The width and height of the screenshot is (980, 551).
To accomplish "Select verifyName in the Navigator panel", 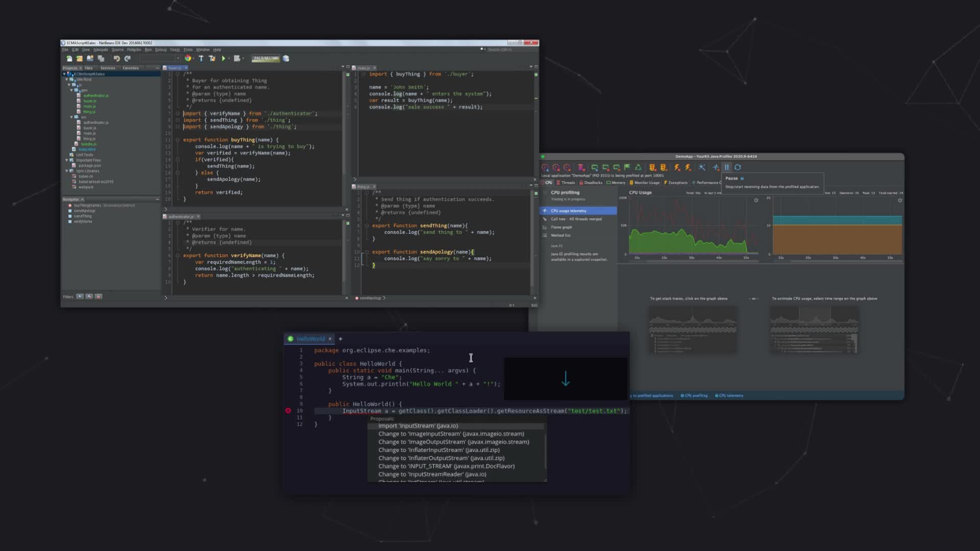I will point(83,221).
